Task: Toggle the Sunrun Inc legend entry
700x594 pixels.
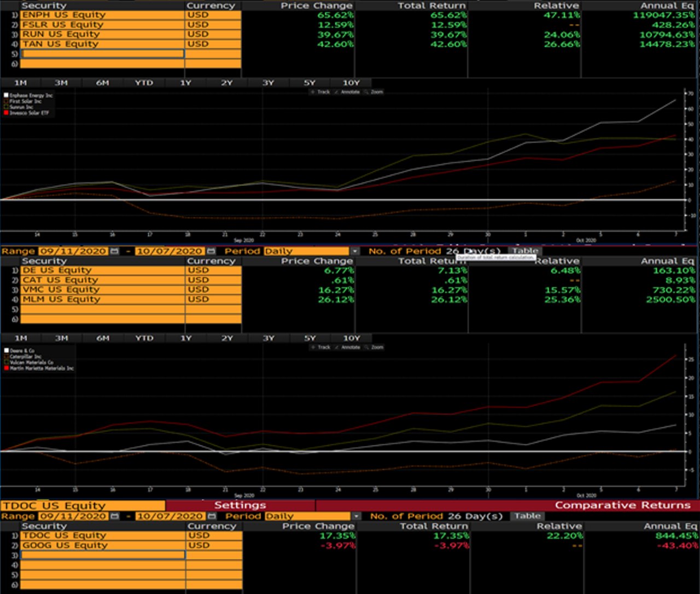Action: [x=19, y=107]
